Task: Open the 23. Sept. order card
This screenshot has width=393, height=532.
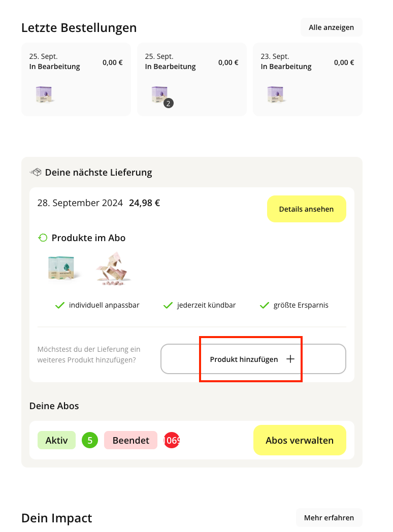Action: [x=308, y=80]
